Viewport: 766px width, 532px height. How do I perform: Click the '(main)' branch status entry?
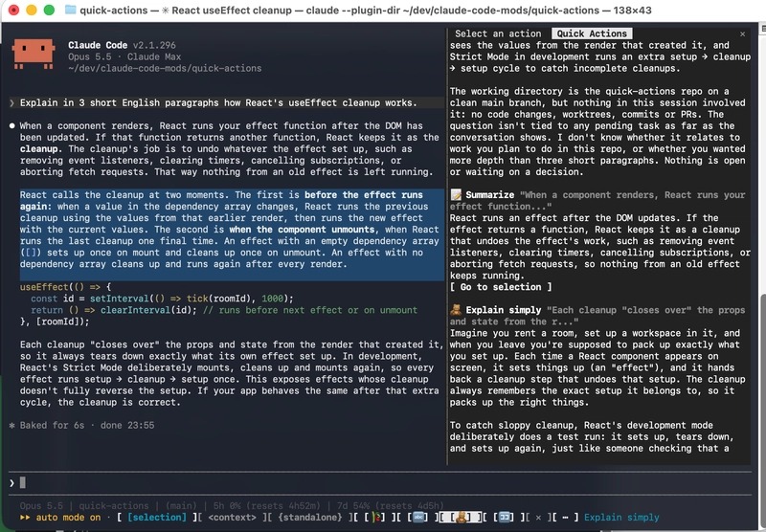(x=181, y=505)
